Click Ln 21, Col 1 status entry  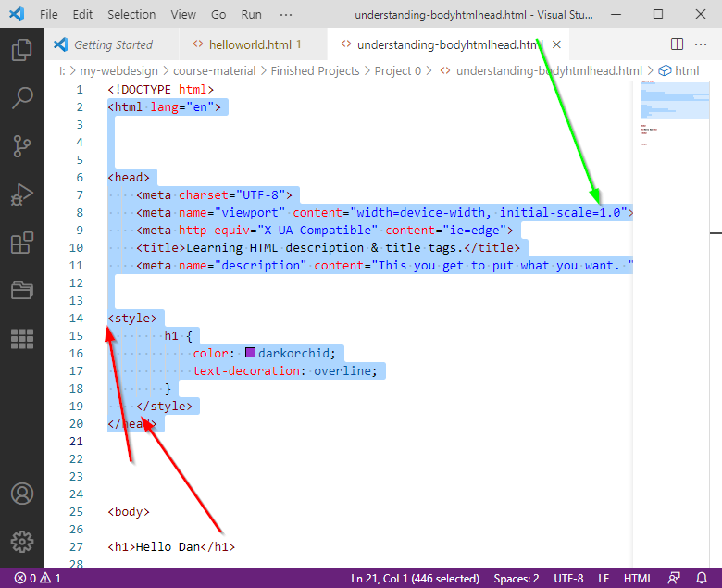pyautogui.click(x=415, y=578)
